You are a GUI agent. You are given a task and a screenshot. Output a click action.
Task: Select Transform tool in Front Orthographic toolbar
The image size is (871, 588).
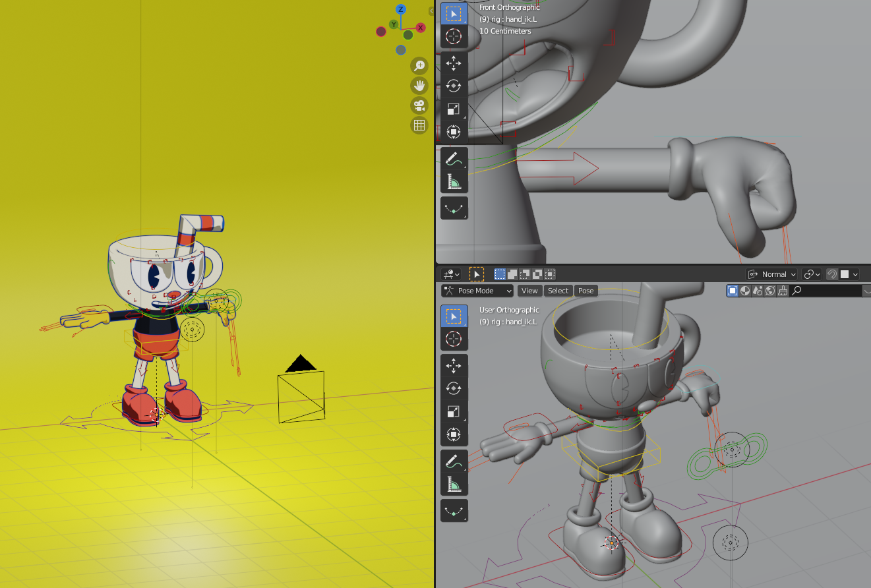pos(454,132)
